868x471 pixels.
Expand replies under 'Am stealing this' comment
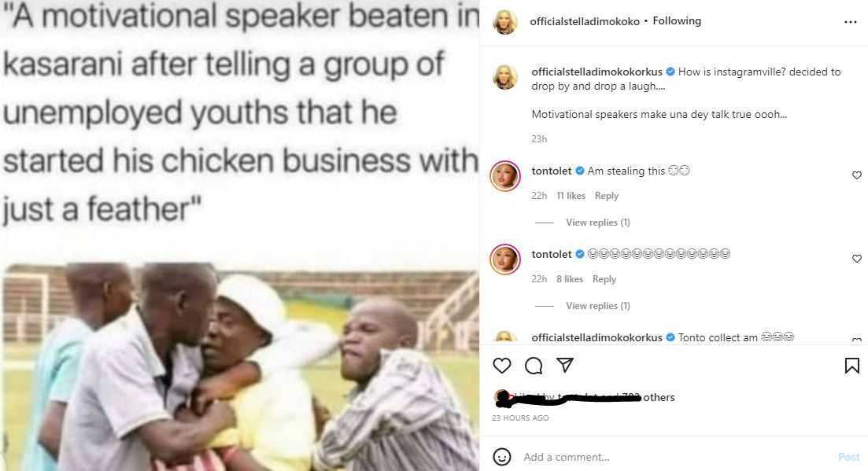pyautogui.click(x=598, y=223)
